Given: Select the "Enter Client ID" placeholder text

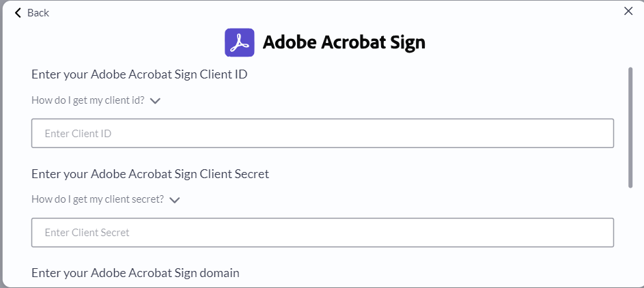Looking at the screenshot, I should click(x=78, y=134).
